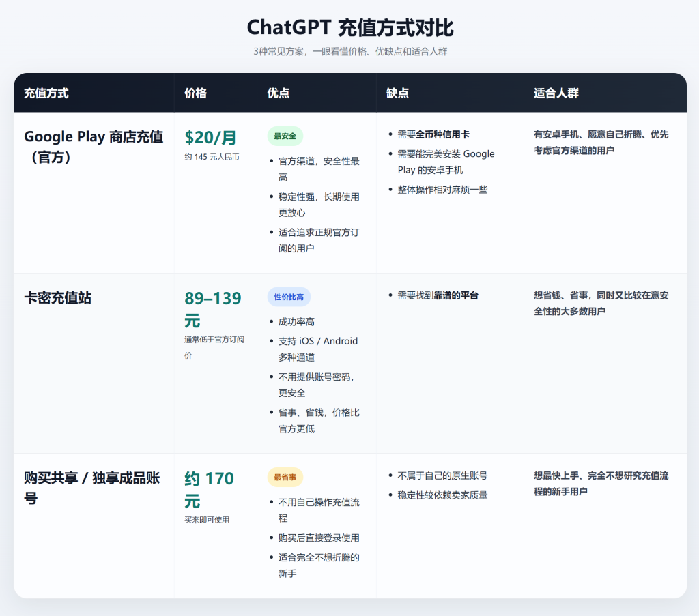
Task: Select the "价格" column header
Action: (x=195, y=93)
